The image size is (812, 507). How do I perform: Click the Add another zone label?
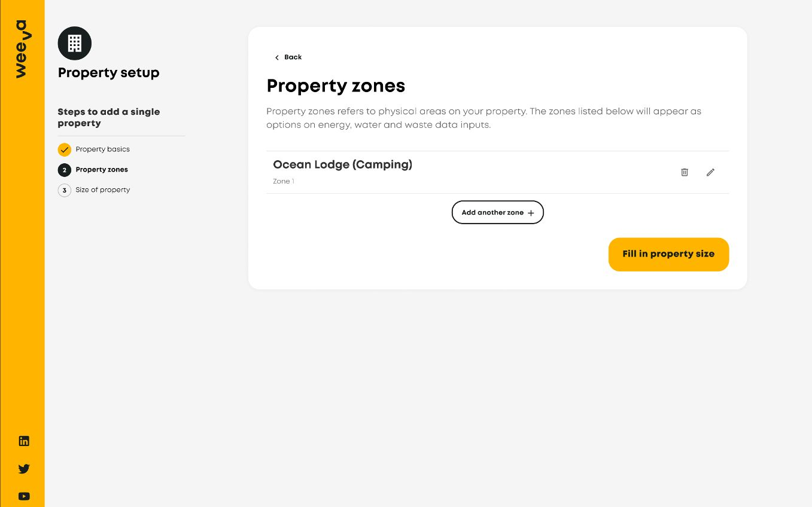coord(492,213)
